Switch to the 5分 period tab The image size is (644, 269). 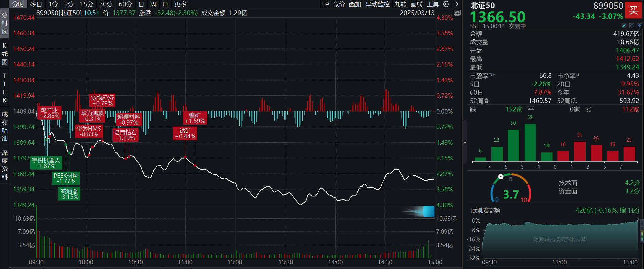[x=69, y=4]
